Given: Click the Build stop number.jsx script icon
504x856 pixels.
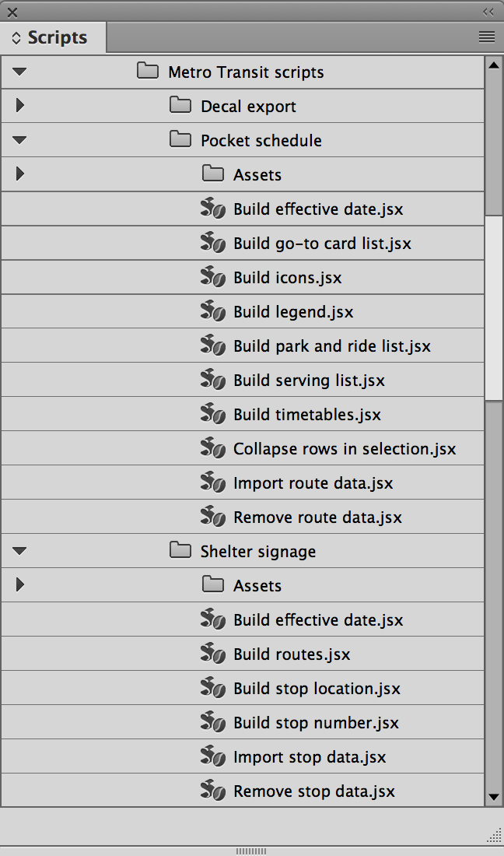Looking at the screenshot, I should click(212, 722).
